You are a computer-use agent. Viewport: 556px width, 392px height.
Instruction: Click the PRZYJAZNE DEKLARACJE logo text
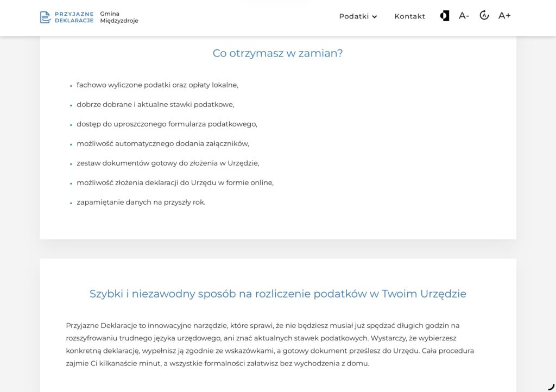(74, 17)
